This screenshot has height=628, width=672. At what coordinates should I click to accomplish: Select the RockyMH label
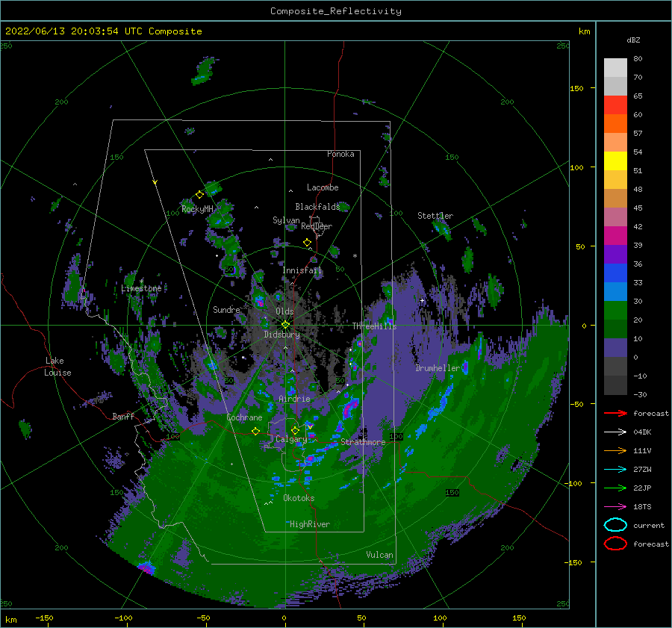pos(197,209)
